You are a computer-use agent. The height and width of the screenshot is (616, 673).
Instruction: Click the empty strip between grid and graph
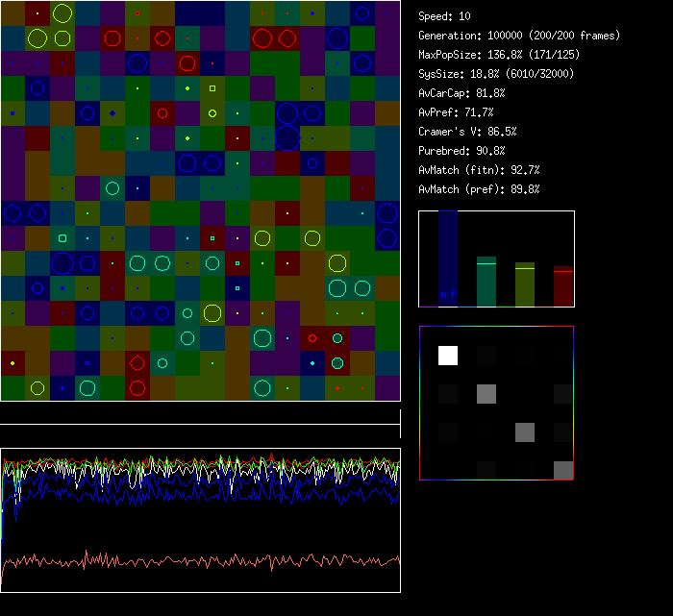(200, 413)
